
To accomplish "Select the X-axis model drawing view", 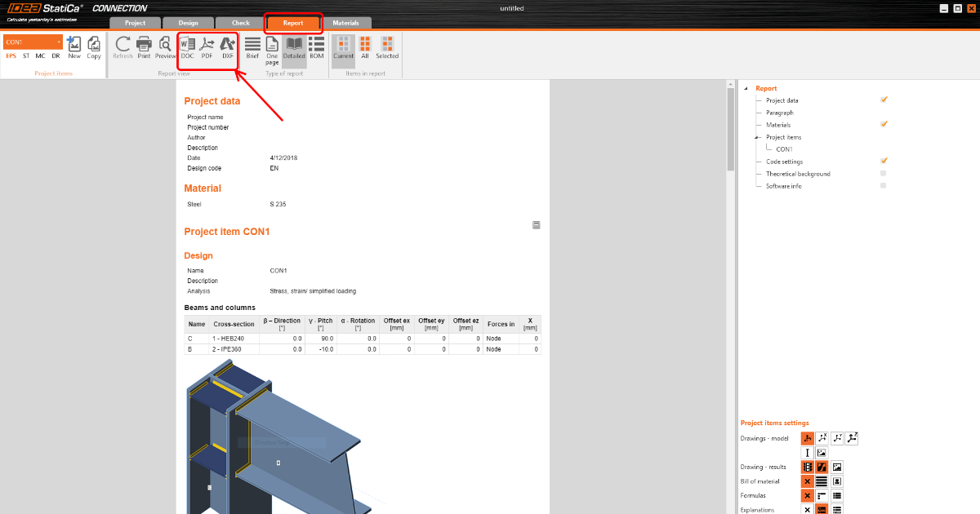I will tap(822, 438).
